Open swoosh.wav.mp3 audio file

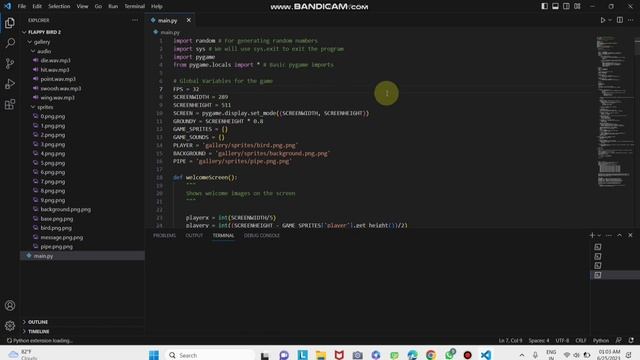(61, 88)
